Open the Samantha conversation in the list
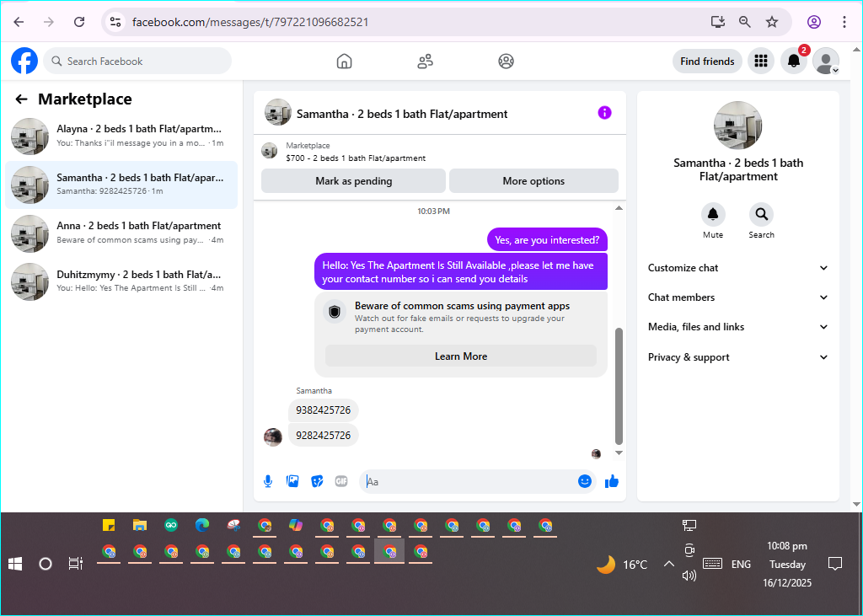The height and width of the screenshot is (616, 863). [x=121, y=185]
